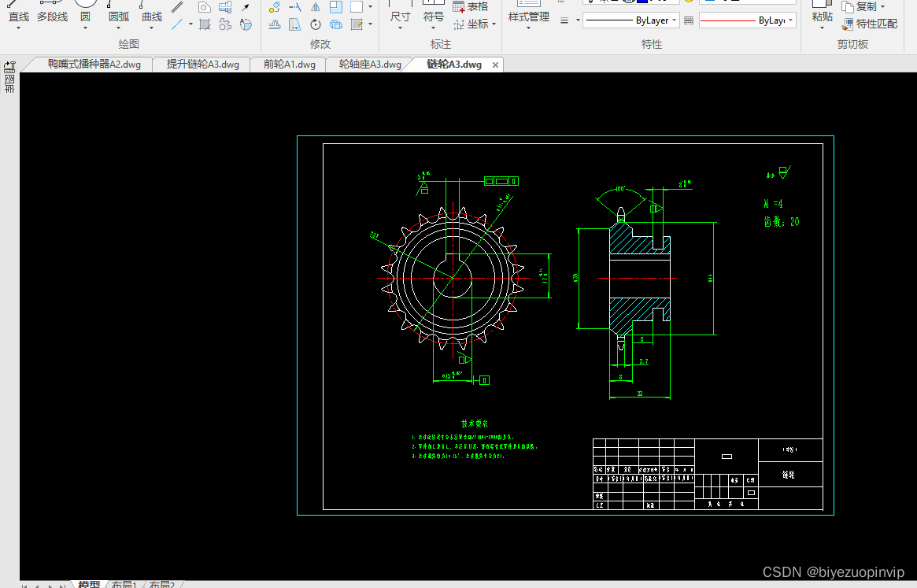Screen dimensions: 917x588
Task: Click the green 齿数: 20 text in drawing
Action: (782, 222)
